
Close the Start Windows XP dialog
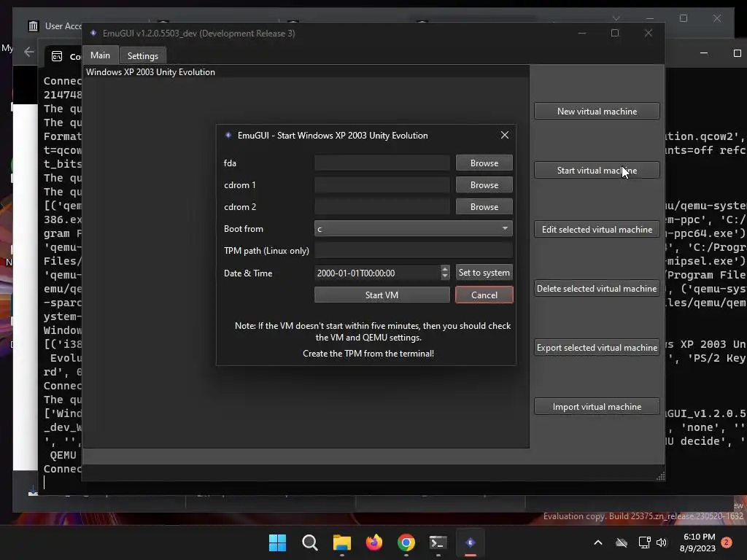click(x=505, y=135)
